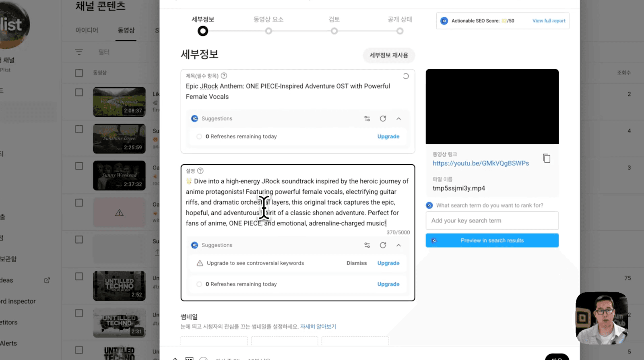
Task: Click the 370/5000 character counter
Action: [398, 233]
